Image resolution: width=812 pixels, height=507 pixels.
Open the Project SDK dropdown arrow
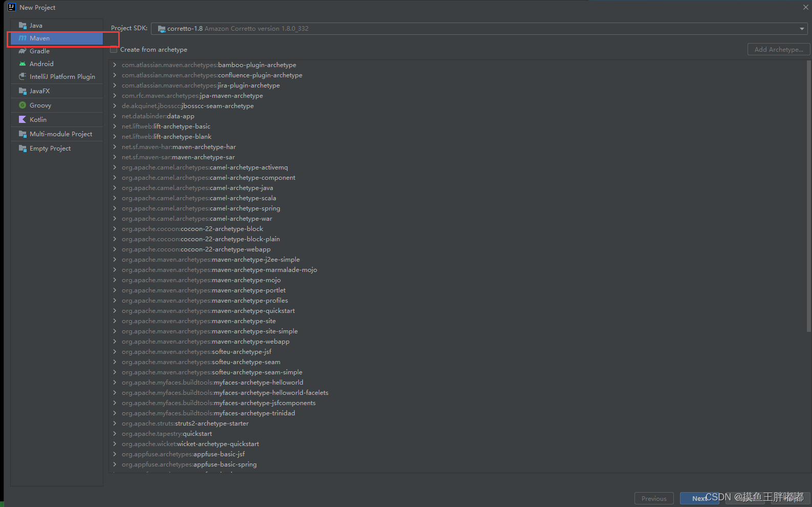(802, 29)
